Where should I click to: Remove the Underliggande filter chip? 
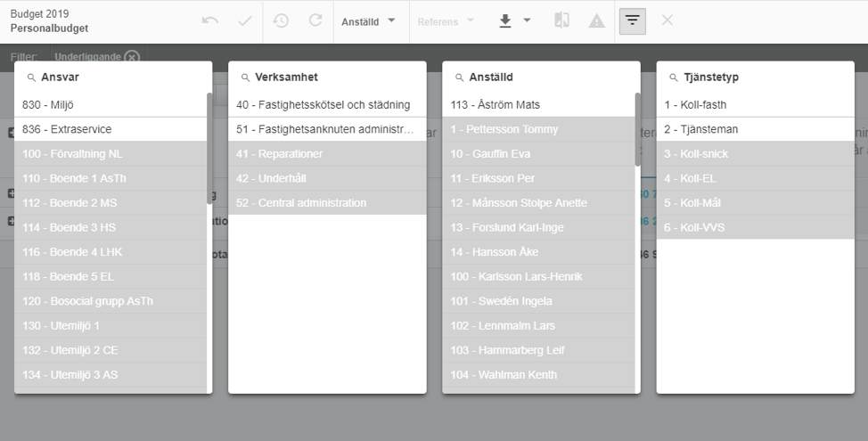tap(132, 57)
